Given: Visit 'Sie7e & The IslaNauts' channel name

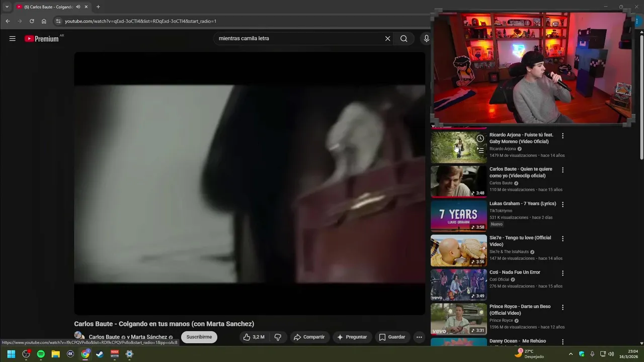Looking at the screenshot, I should pos(509,252).
